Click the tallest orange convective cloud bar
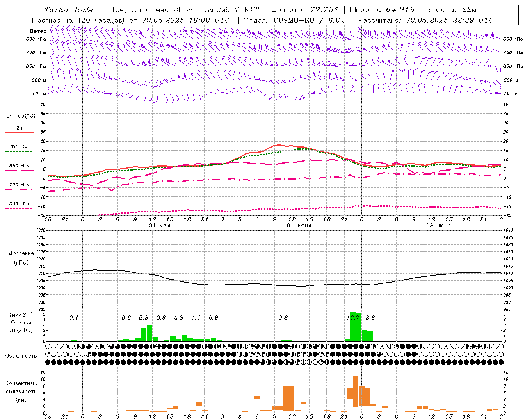525x420 pixels. (x=356, y=391)
